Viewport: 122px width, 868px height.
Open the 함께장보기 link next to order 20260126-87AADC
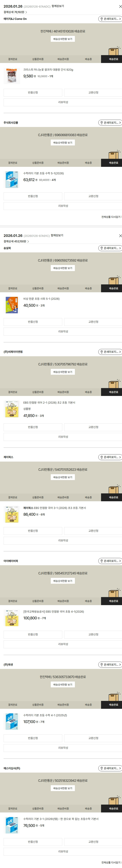click(x=58, y=6)
